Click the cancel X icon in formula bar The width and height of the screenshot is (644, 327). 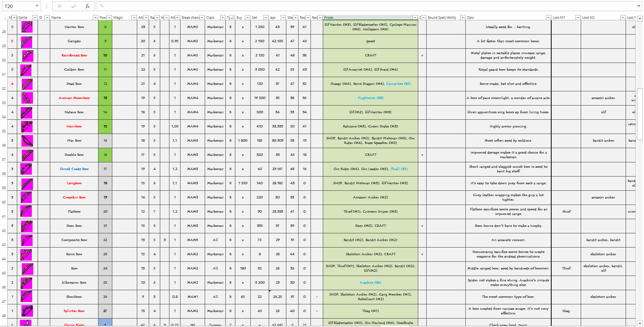[x=60, y=6]
